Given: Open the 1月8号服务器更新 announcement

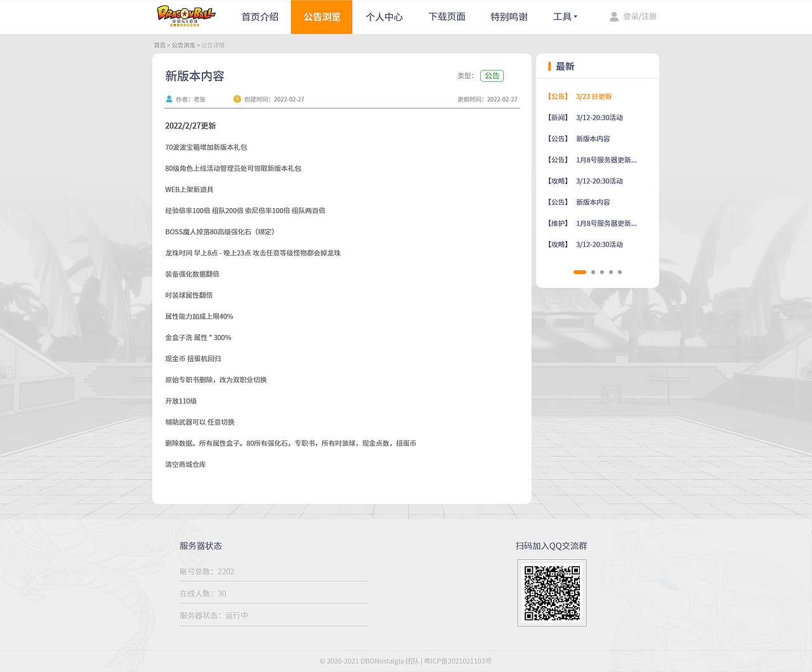Looking at the screenshot, I should [x=606, y=159].
